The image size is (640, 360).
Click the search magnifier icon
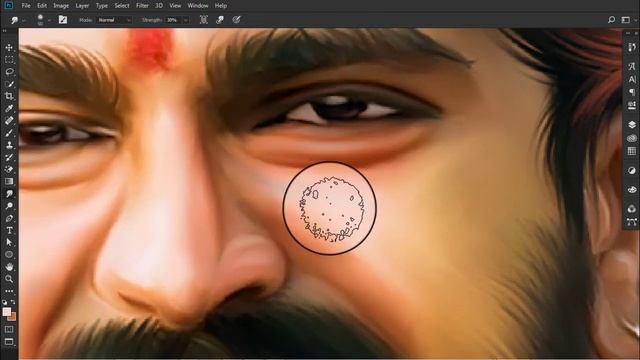click(x=611, y=20)
